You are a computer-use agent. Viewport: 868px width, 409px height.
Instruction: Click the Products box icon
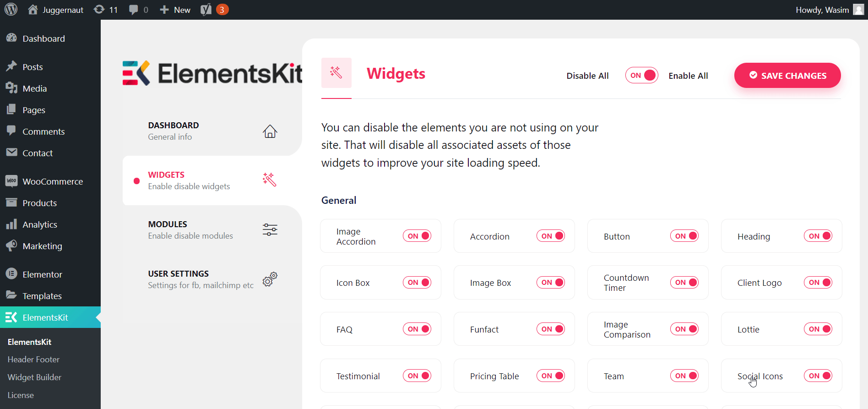coord(11,202)
